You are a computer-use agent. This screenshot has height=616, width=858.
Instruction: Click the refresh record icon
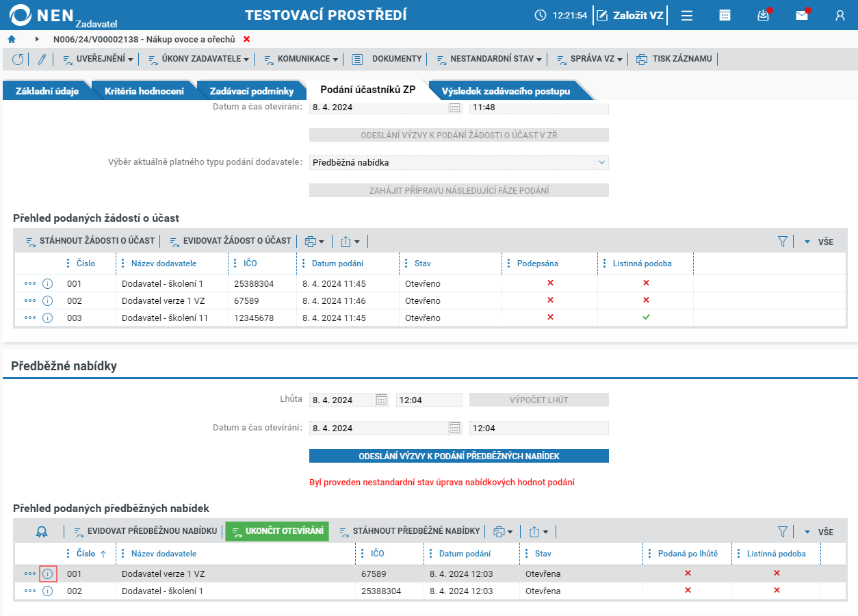(x=18, y=60)
